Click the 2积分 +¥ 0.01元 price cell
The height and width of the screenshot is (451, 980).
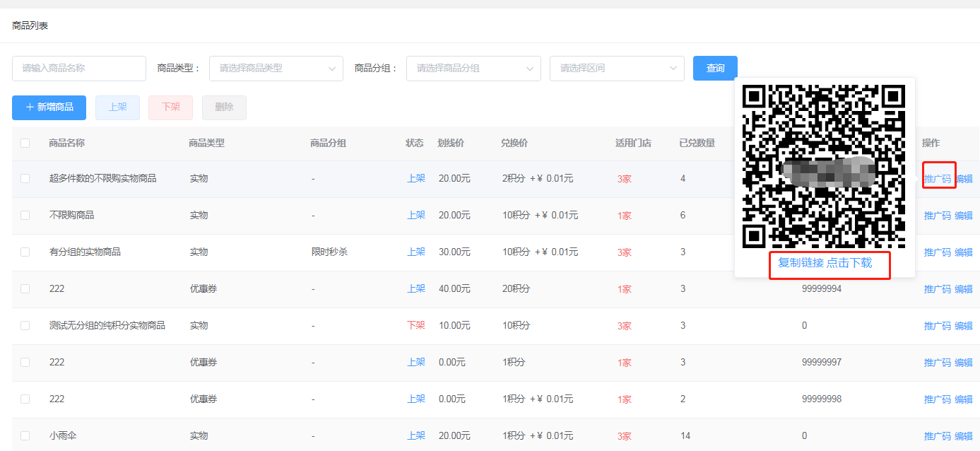(x=538, y=178)
